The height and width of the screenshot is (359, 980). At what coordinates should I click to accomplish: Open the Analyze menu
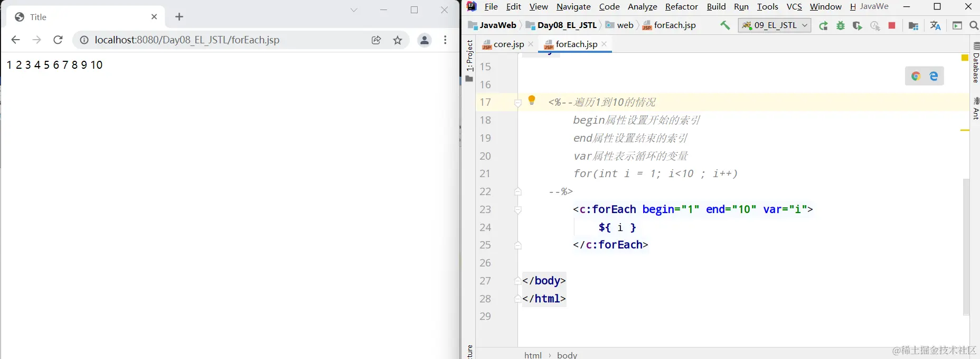pos(642,6)
